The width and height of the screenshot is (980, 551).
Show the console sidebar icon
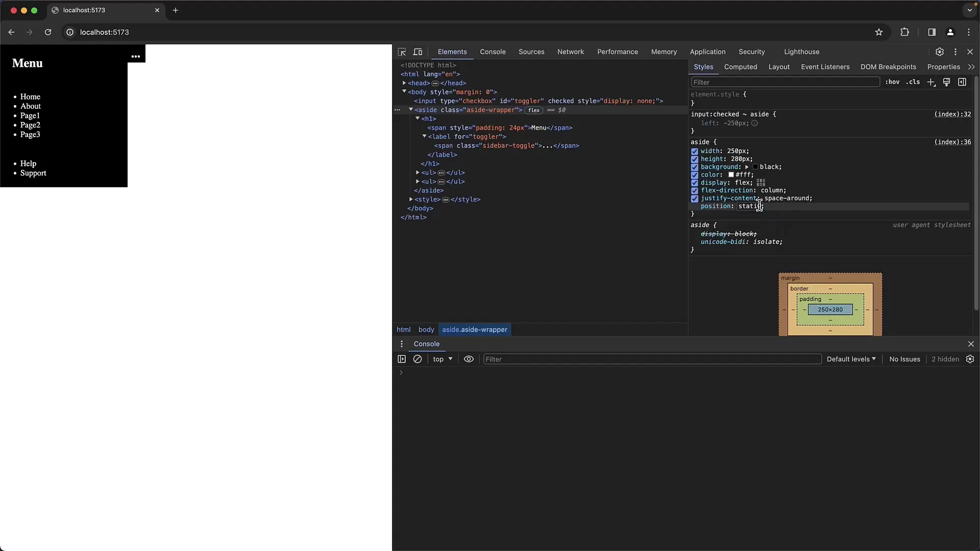[x=402, y=359]
